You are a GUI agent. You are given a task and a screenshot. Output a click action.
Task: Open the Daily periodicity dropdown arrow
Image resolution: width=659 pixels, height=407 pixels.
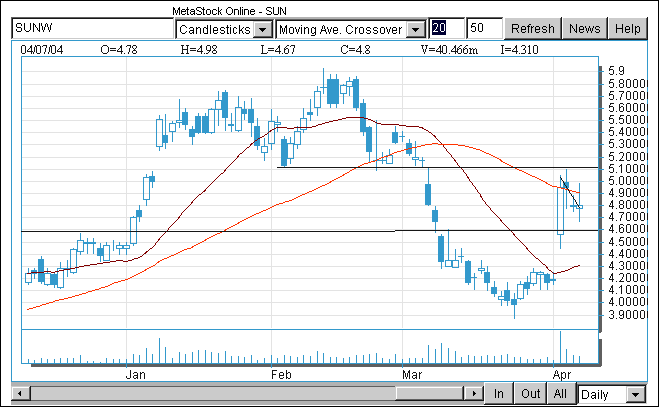click(635, 394)
